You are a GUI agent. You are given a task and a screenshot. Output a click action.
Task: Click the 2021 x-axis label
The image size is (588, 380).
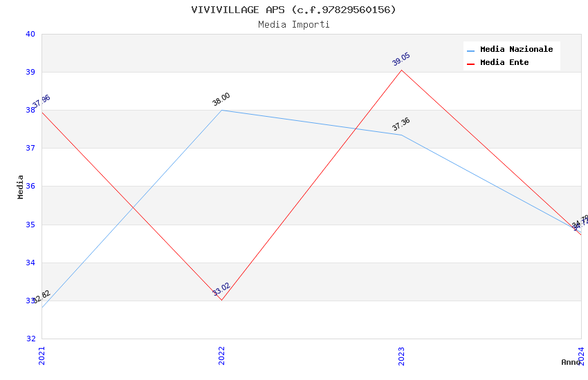[42, 355]
